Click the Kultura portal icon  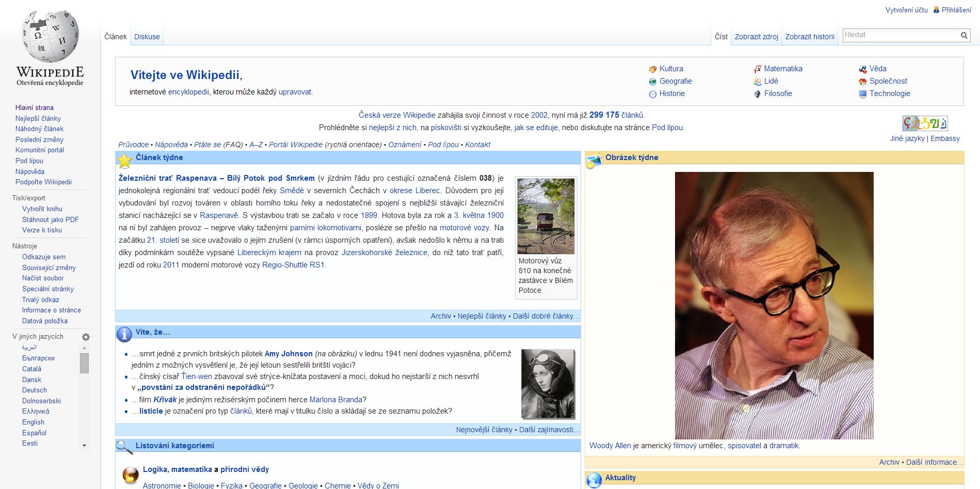653,69
